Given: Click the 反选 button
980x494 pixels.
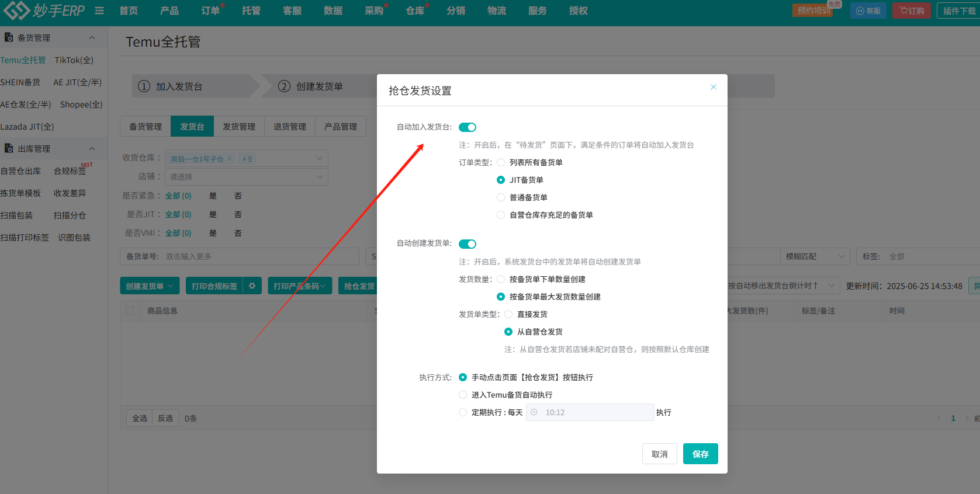Looking at the screenshot, I should pos(165,418).
